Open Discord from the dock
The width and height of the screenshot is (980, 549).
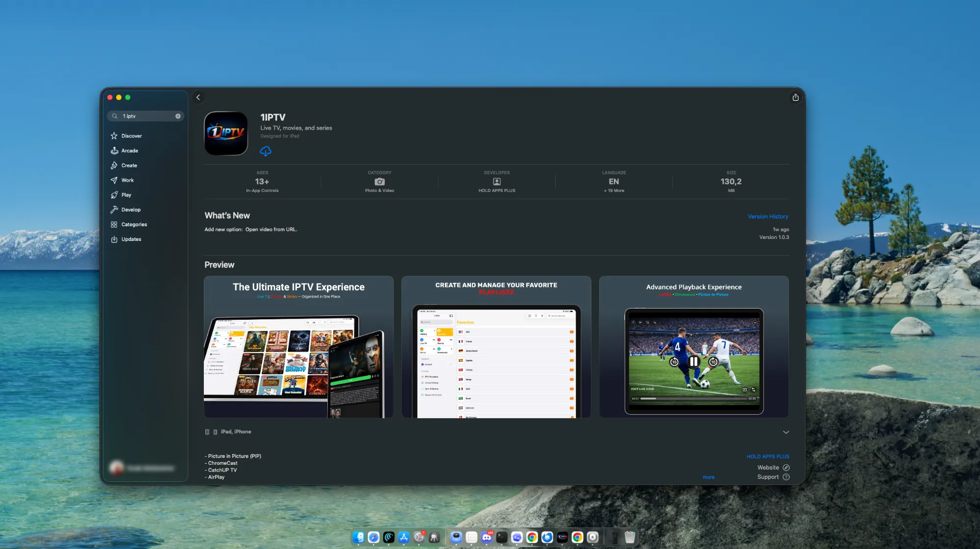(x=487, y=537)
